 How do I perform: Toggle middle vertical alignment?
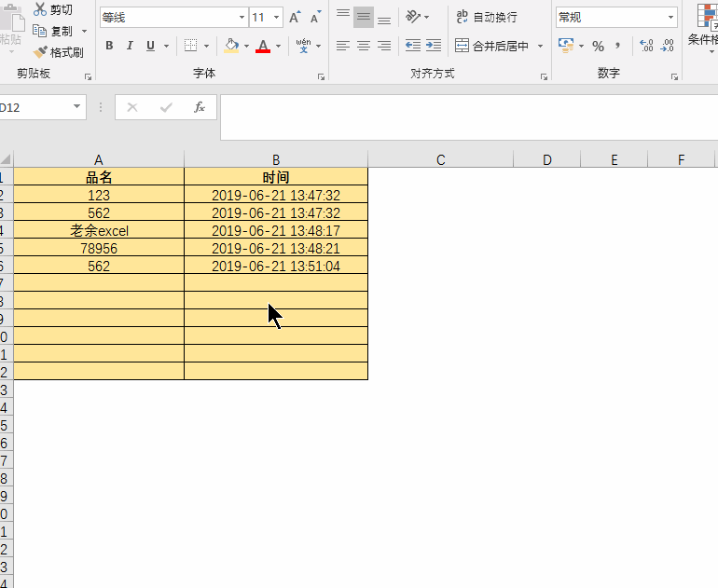coord(364,18)
